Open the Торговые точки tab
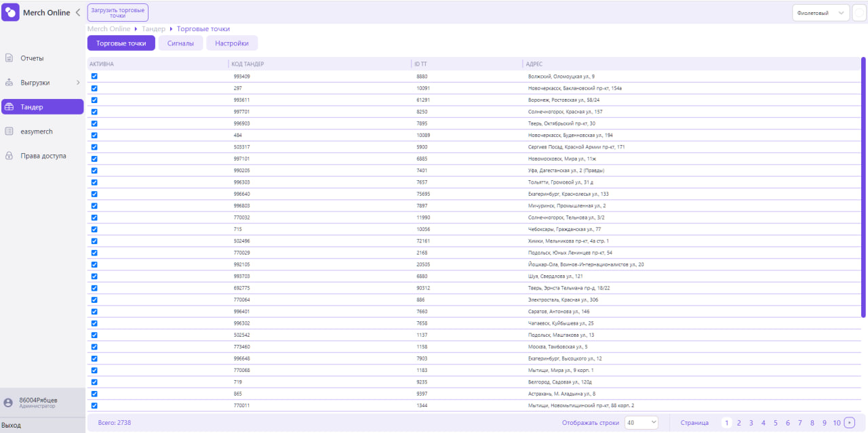Image resolution: width=868 pixels, height=433 pixels. pos(121,43)
